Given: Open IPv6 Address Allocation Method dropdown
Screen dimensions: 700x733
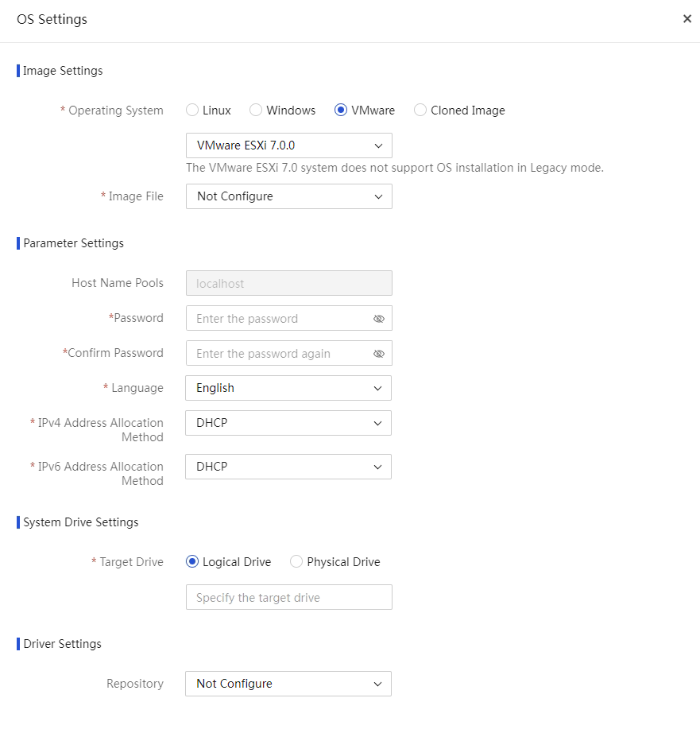Looking at the screenshot, I should [288, 467].
